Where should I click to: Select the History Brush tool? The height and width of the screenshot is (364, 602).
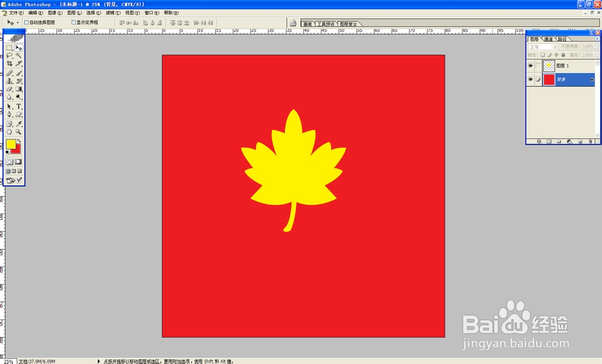pyautogui.click(x=19, y=81)
